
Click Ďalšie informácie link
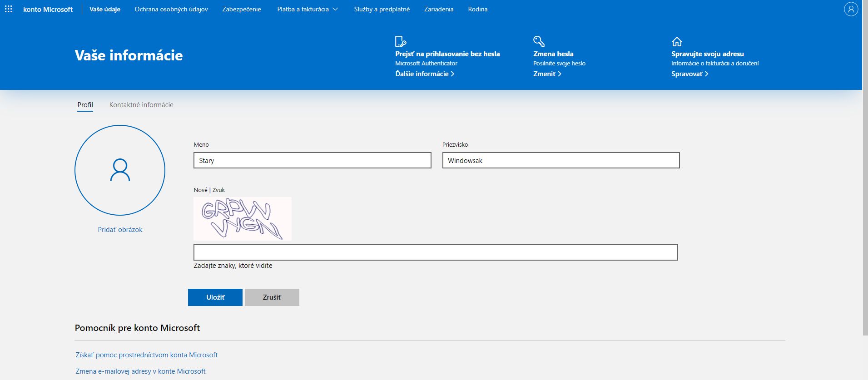tap(425, 74)
